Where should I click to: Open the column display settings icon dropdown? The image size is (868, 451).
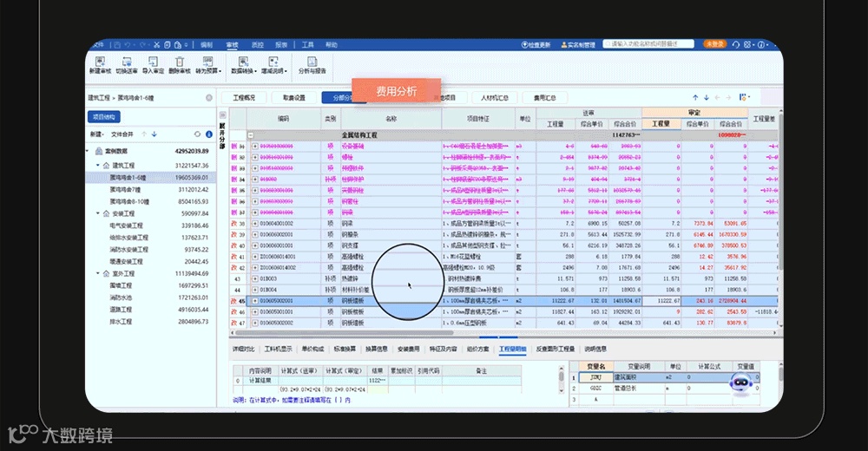point(744,97)
